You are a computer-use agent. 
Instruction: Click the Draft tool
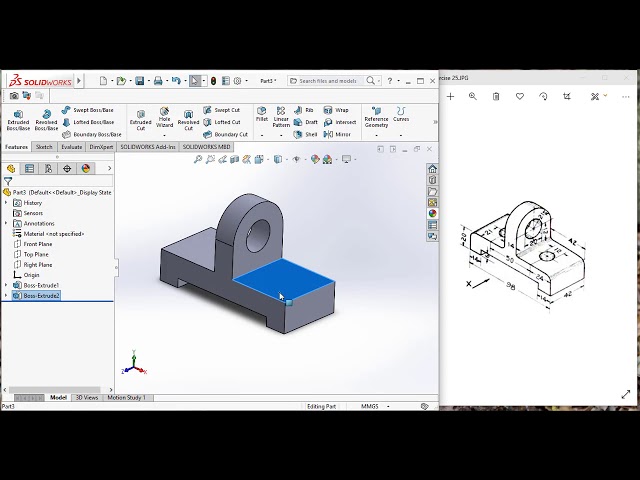pyautogui.click(x=305, y=122)
